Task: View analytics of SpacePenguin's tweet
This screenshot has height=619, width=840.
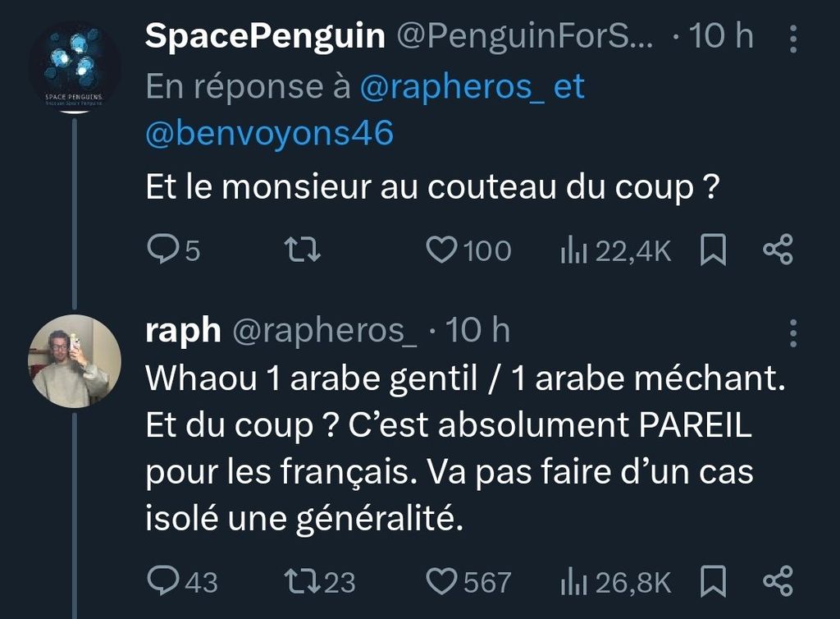Action: click(x=570, y=250)
